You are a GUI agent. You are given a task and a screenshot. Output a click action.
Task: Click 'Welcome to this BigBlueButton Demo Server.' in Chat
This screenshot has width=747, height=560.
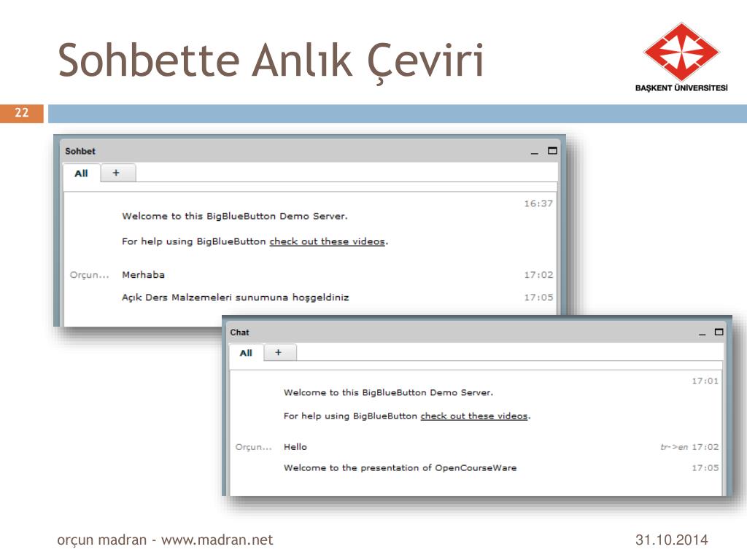388,393
